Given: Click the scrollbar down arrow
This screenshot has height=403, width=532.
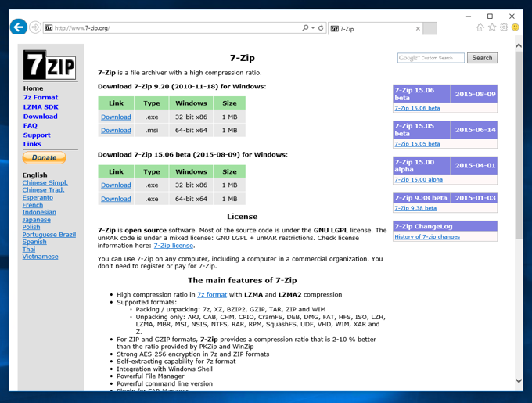Looking at the screenshot, I should click(519, 380).
